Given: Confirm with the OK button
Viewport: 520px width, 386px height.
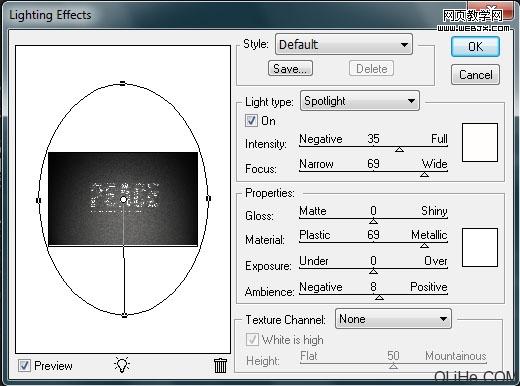Looking at the screenshot, I should click(475, 46).
